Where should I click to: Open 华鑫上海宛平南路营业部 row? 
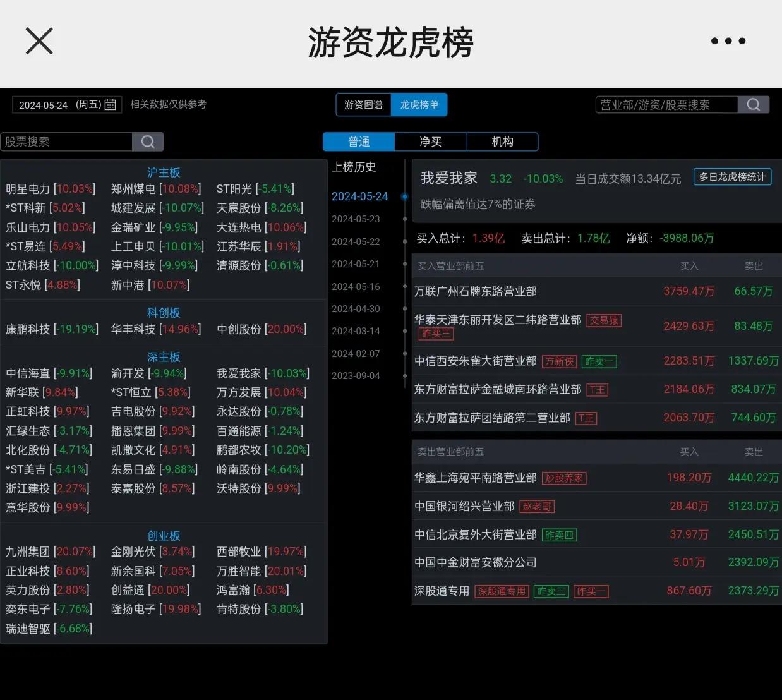tap(597, 478)
